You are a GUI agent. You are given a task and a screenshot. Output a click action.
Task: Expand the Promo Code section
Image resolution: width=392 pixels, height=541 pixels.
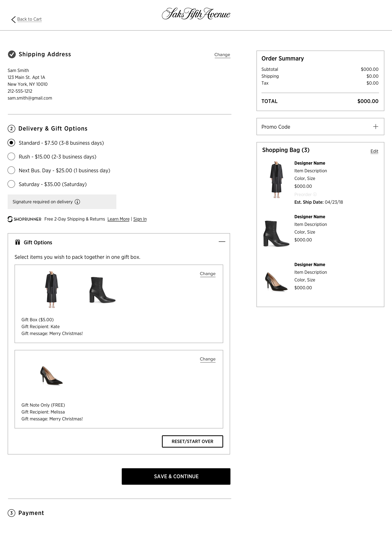376,127
